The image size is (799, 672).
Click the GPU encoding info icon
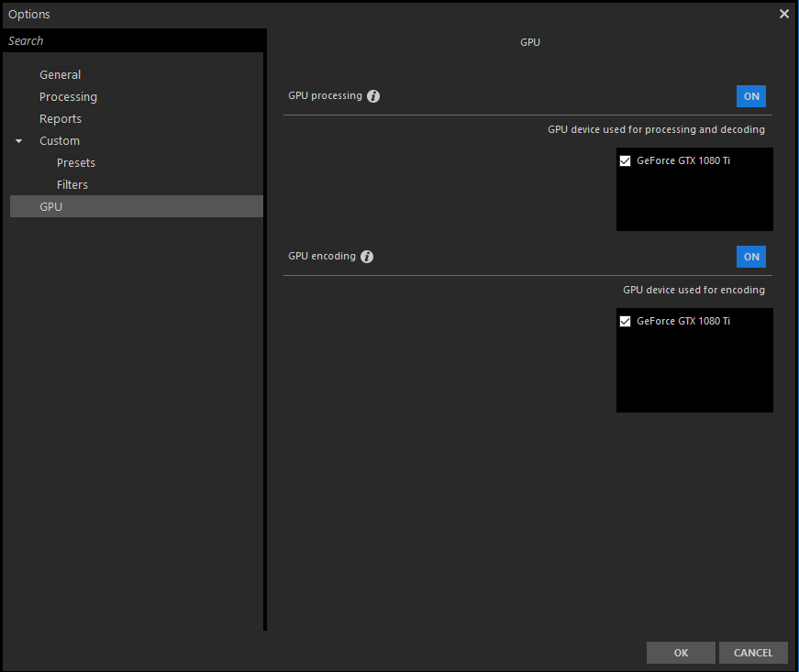tap(367, 257)
